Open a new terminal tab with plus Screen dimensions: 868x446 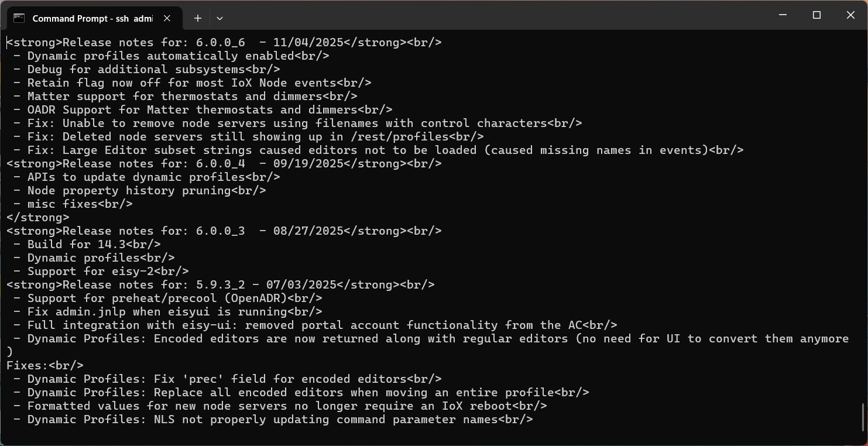(198, 18)
